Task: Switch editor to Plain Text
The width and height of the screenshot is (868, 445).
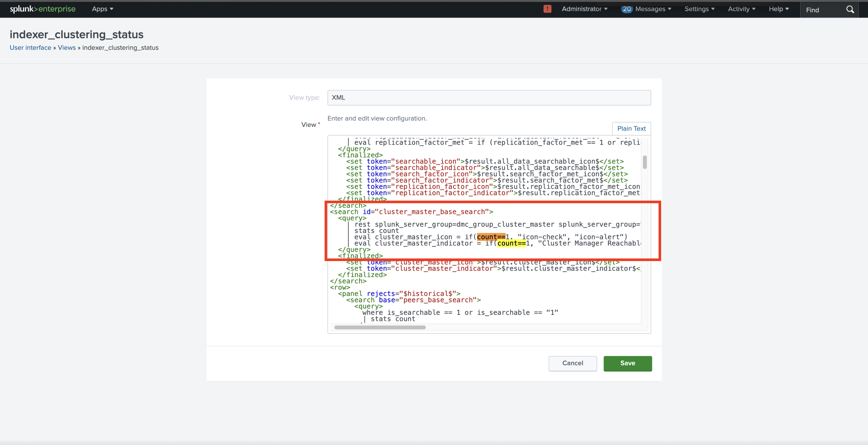Action: pos(631,128)
